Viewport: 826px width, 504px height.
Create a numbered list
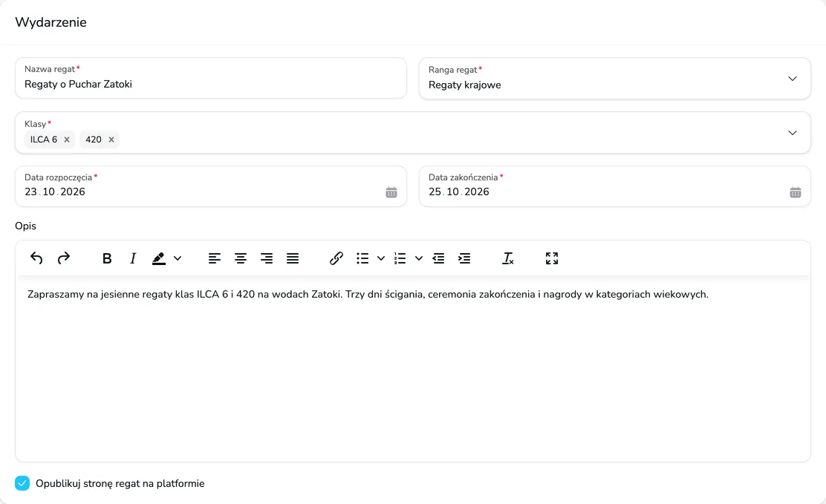coord(400,258)
